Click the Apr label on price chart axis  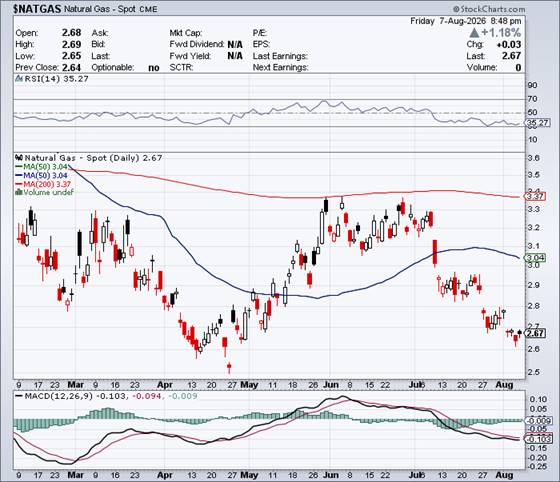[x=165, y=385]
